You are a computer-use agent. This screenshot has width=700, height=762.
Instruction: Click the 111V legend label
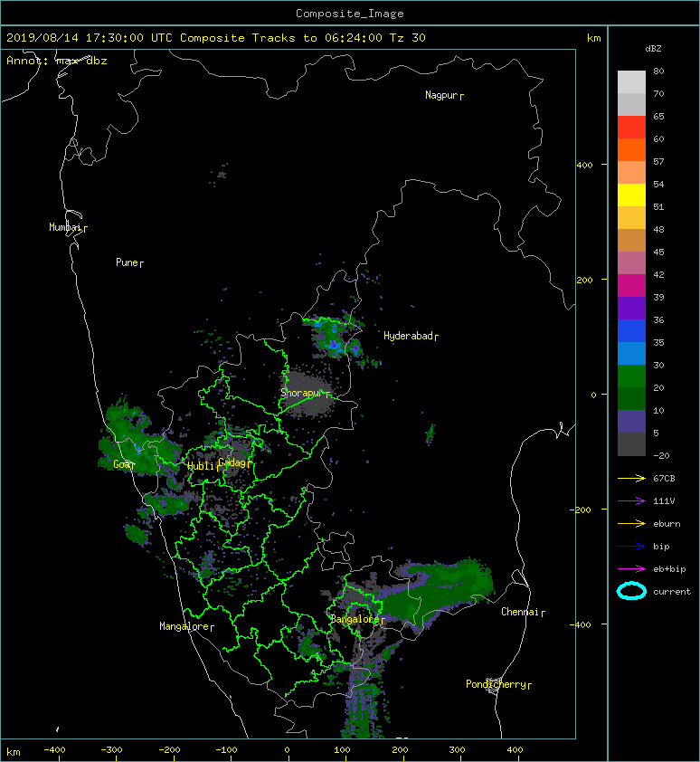[x=664, y=501]
